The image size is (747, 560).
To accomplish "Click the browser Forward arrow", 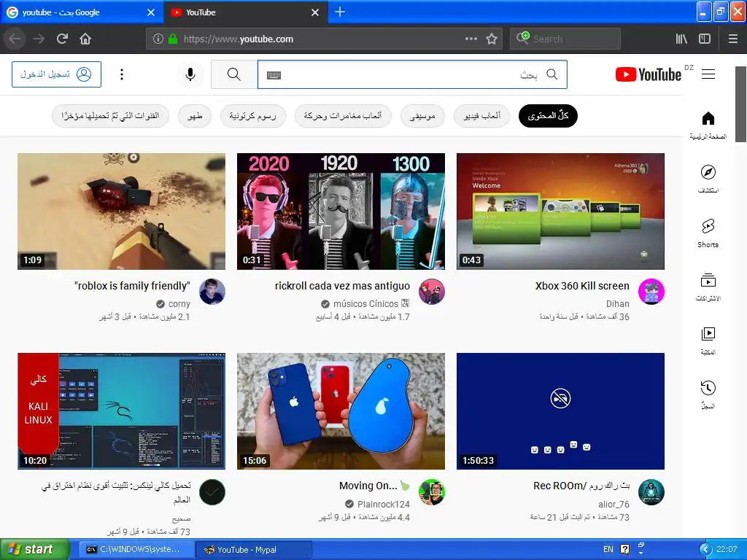I will pos(39,39).
